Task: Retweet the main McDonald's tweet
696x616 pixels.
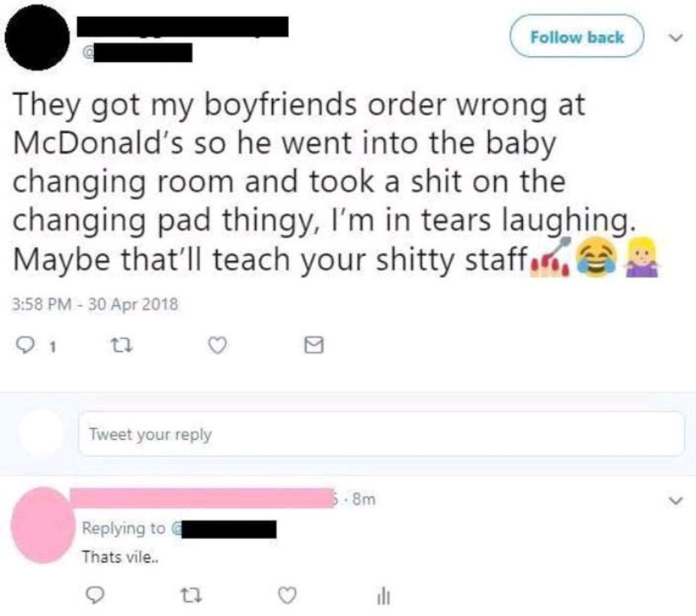Action: click(x=121, y=346)
